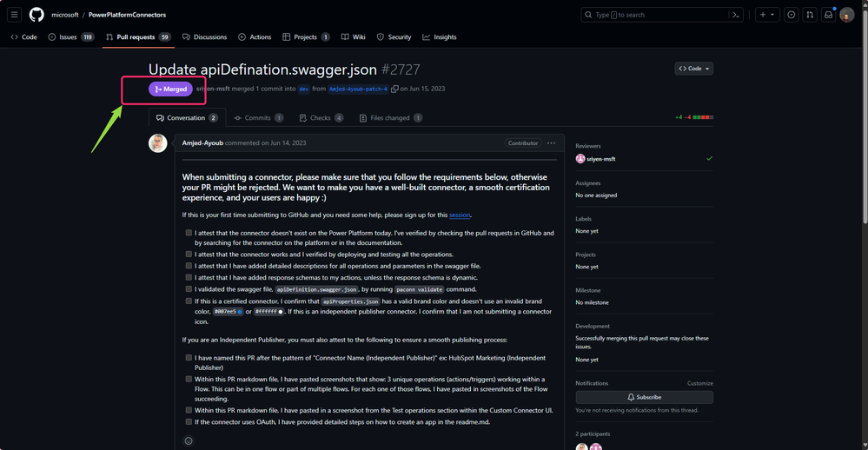This screenshot has height=450, width=868.
Task: Open the comment options three-dot menu
Action: click(x=551, y=142)
